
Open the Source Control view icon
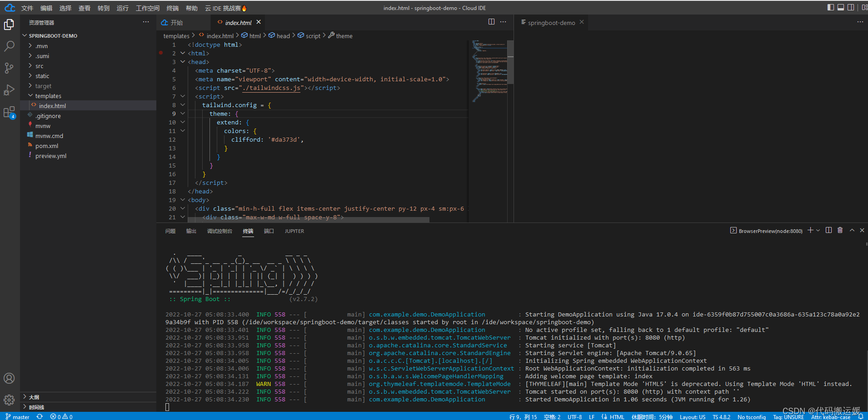coord(9,68)
